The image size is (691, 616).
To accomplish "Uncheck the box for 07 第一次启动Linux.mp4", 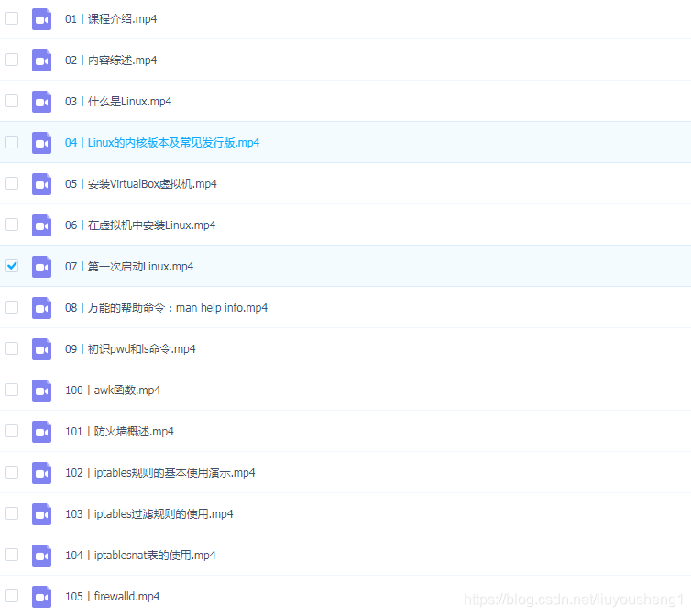I will pyautogui.click(x=12, y=266).
